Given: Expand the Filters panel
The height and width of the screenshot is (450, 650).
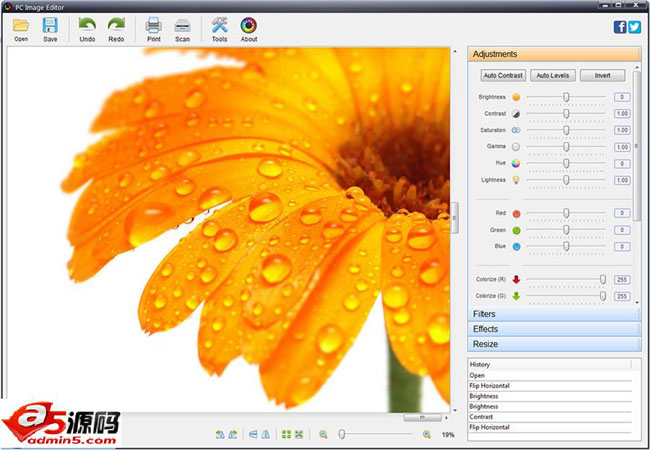Looking at the screenshot, I should point(555,314).
